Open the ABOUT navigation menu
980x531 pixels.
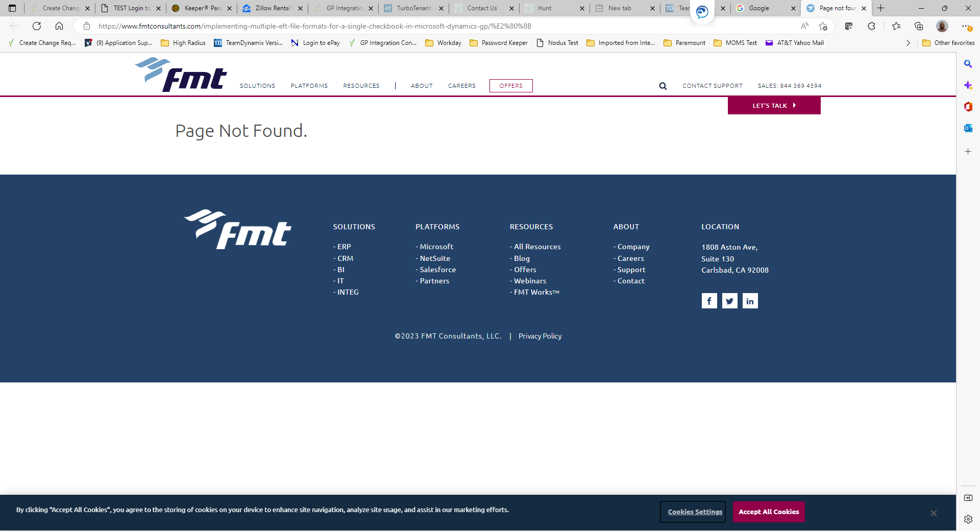point(422,86)
